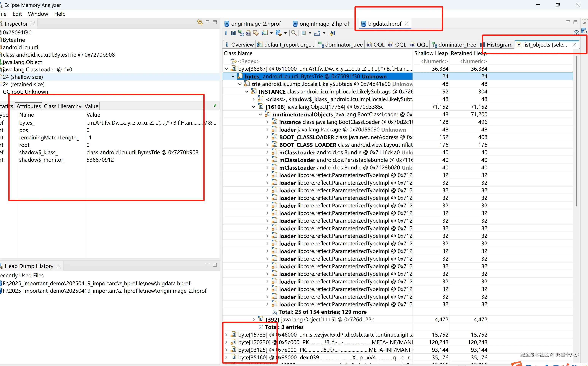Viewport: 588px width, 366px height.
Task: Open the export toolbar dropdown arrow
Action: 324,33
